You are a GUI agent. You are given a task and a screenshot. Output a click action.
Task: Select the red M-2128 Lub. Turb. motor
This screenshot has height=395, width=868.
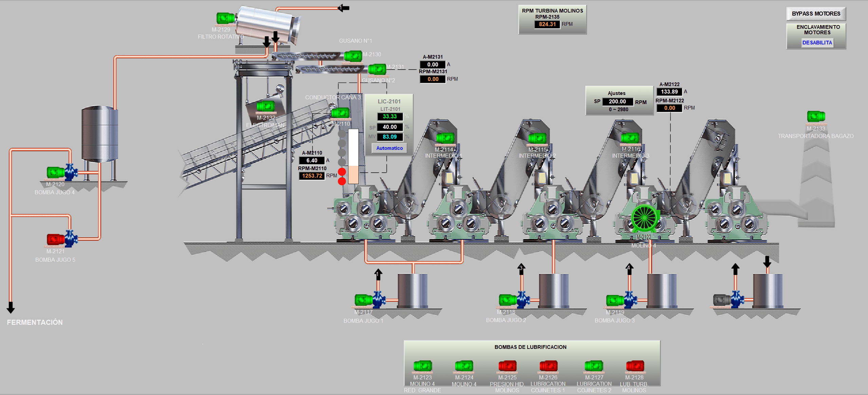pyautogui.click(x=635, y=366)
